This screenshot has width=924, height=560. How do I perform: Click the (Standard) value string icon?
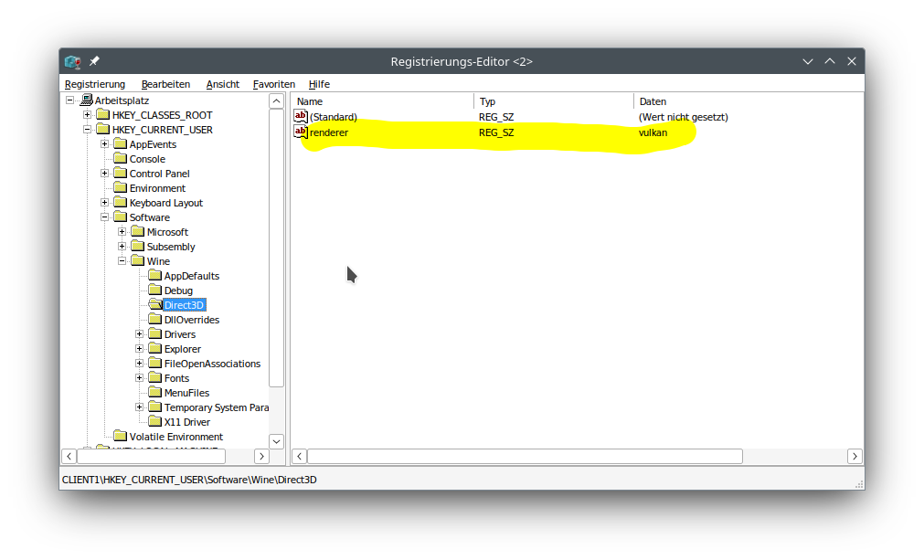[301, 117]
